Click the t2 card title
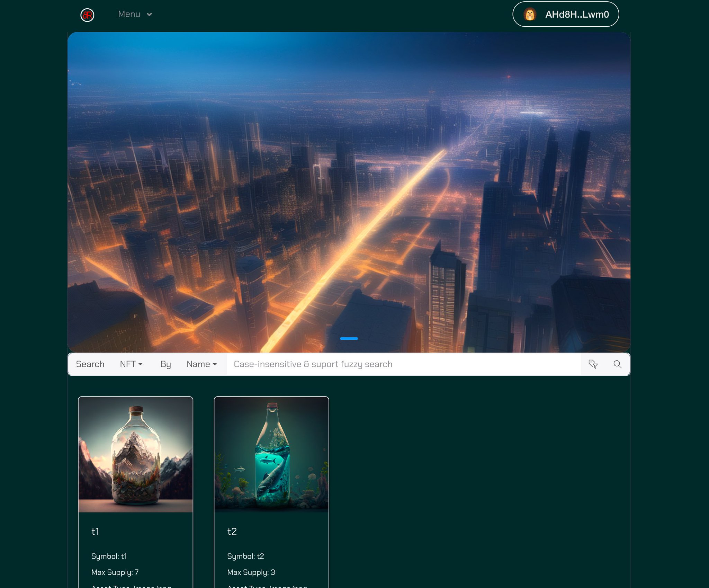The width and height of the screenshot is (709, 588). tap(232, 531)
